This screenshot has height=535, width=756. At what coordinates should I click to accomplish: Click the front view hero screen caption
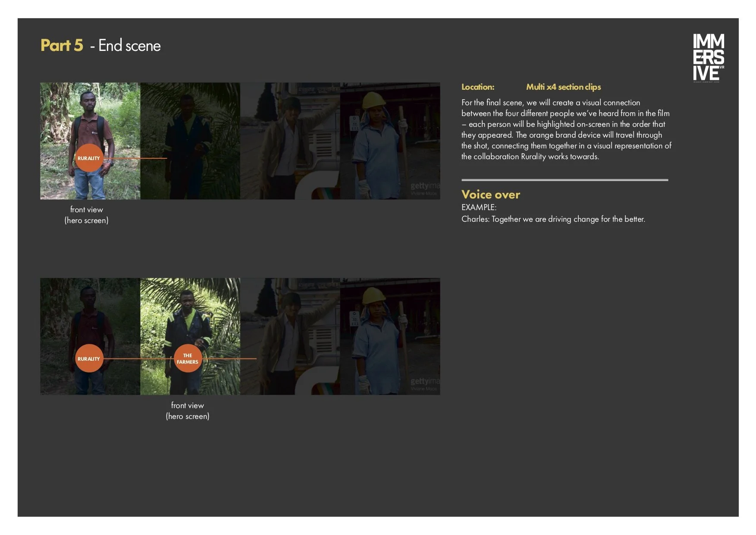coord(86,214)
